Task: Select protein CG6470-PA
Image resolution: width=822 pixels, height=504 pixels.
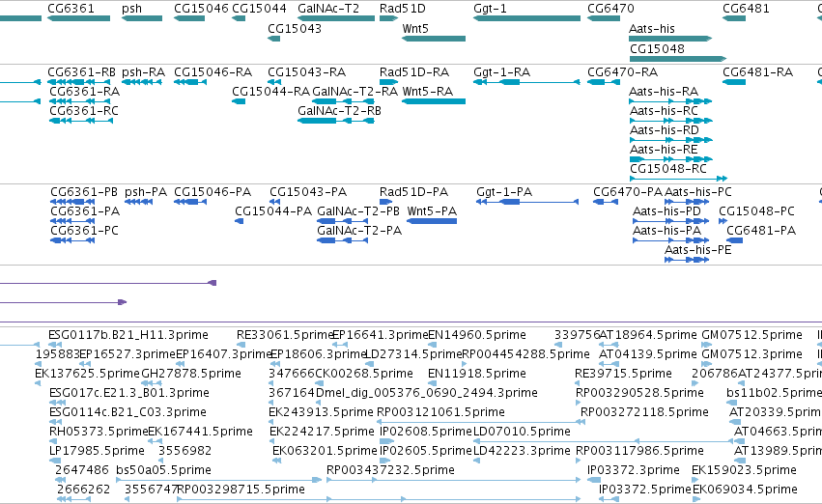Action: point(628,192)
